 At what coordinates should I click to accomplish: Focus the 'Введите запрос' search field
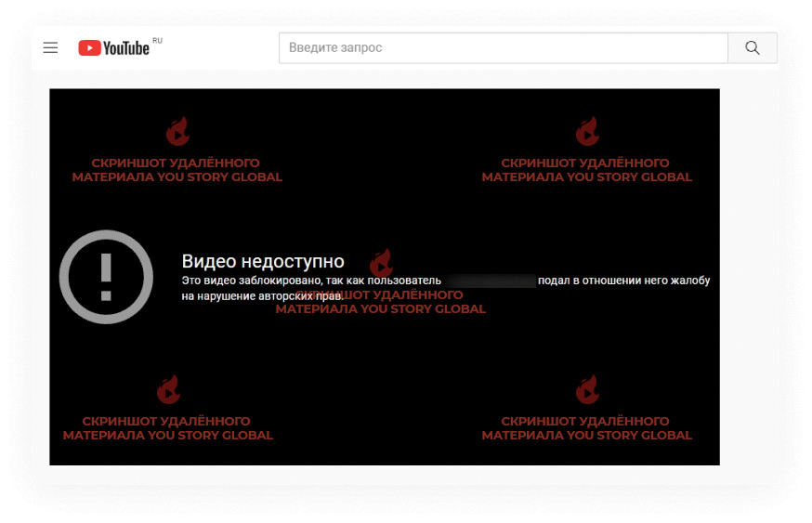[504, 47]
